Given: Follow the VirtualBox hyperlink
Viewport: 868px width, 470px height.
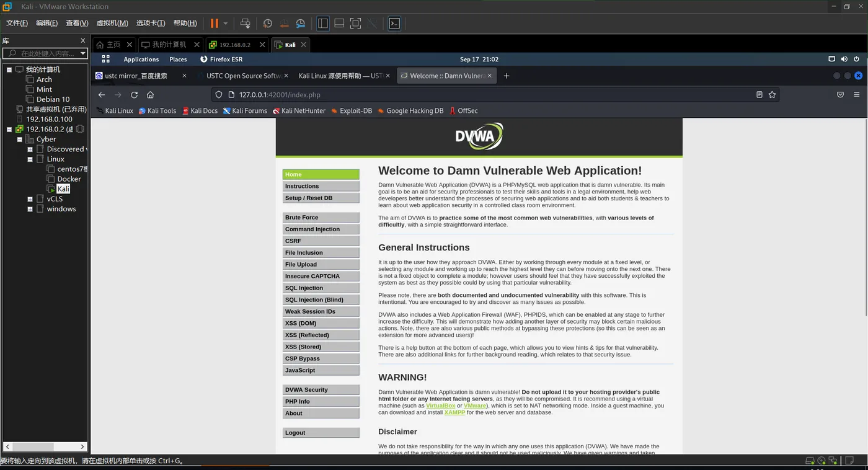Looking at the screenshot, I should pyautogui.click(x=440, y=406).
